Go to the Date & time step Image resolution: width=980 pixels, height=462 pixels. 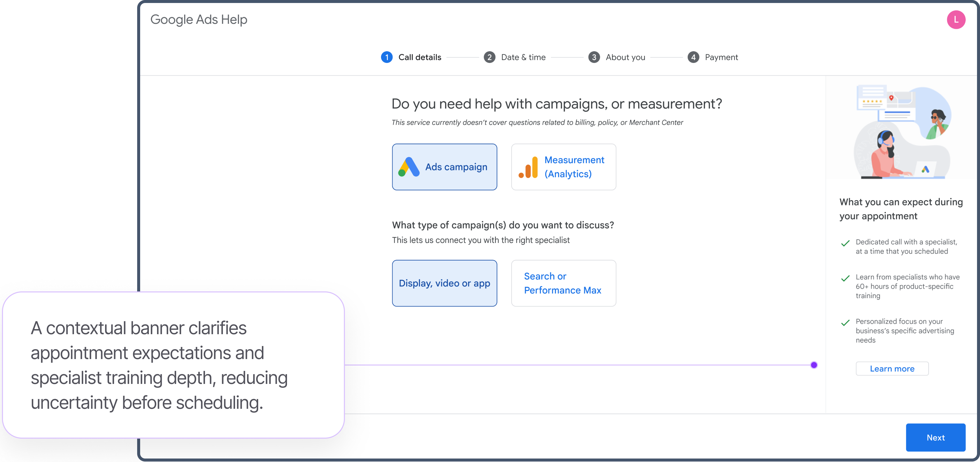pos(523,57)
